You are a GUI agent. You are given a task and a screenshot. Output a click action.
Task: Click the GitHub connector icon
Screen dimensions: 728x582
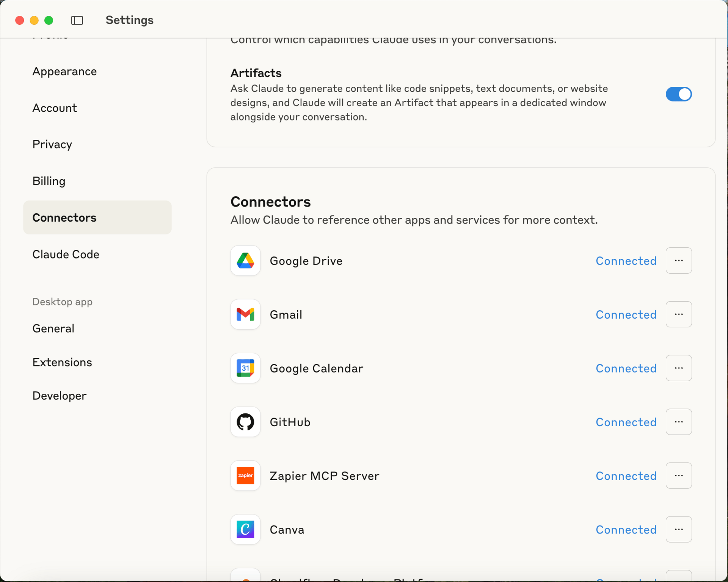245,422
